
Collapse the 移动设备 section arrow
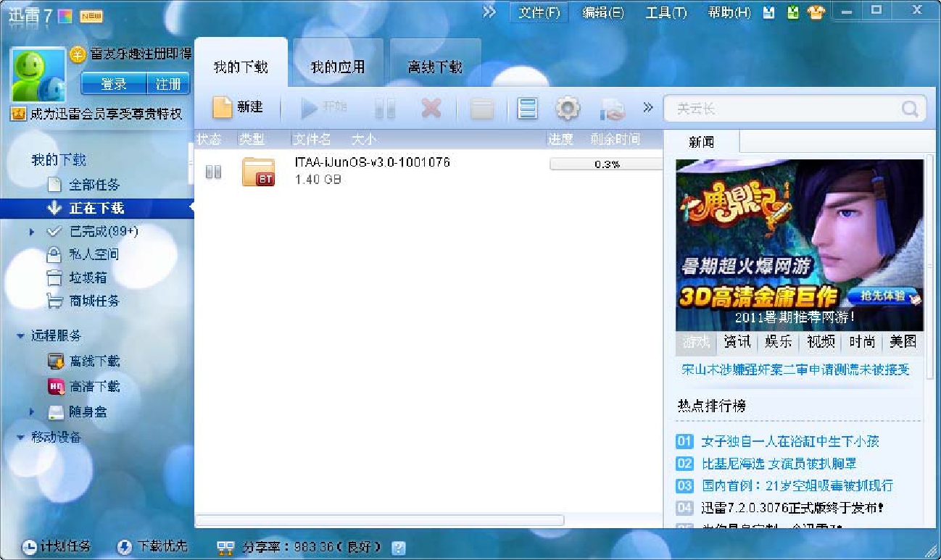[x=20, y=438]
